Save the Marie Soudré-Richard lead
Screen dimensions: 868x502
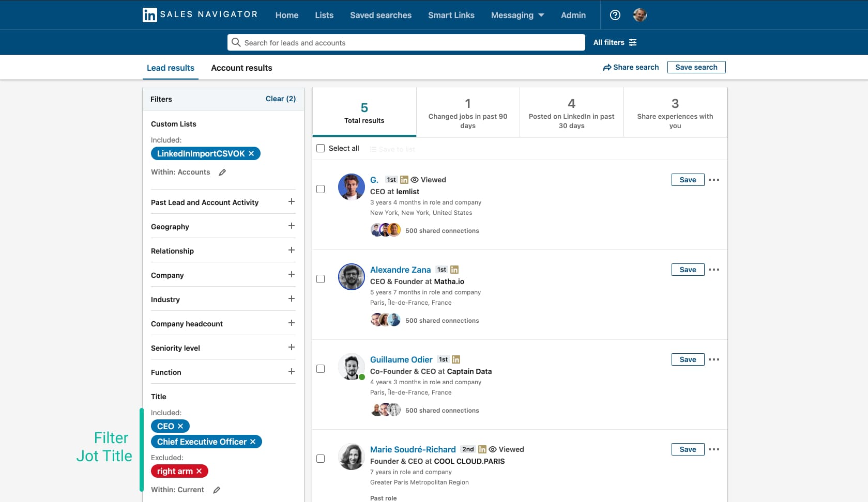(x=688, y=449)
